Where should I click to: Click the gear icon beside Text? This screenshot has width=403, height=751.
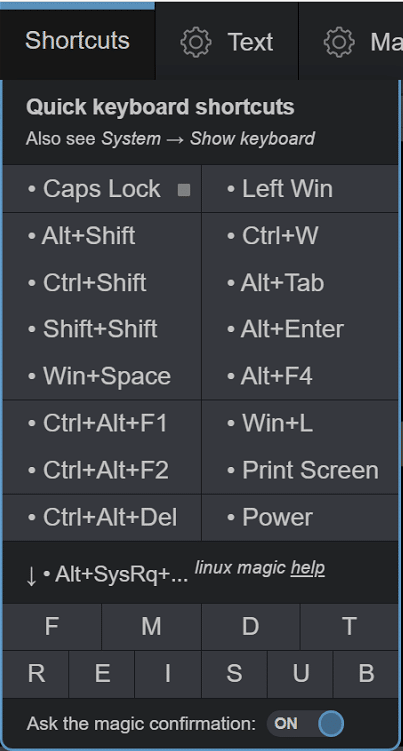[196, 42]
